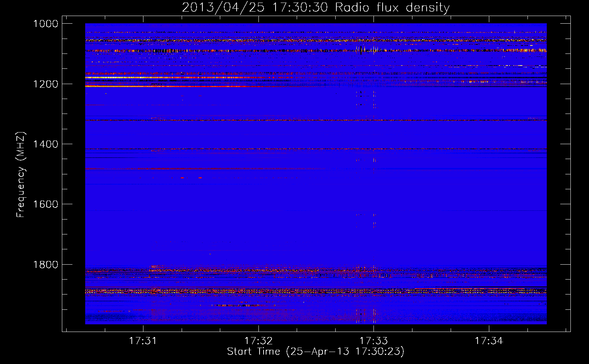Click the 'Frequency (MHZ)' axis label

coord(21,175)
